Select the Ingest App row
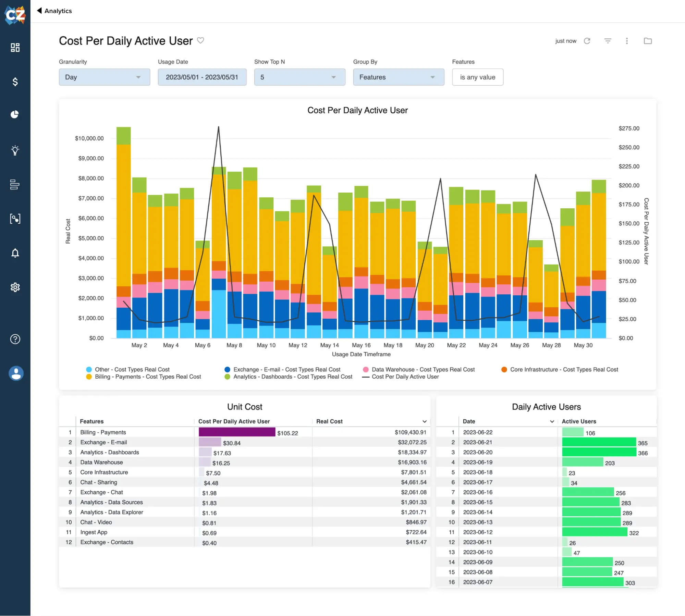Viewport: 685px width, 616px height. pyautogui.click(x=244, y=532)
